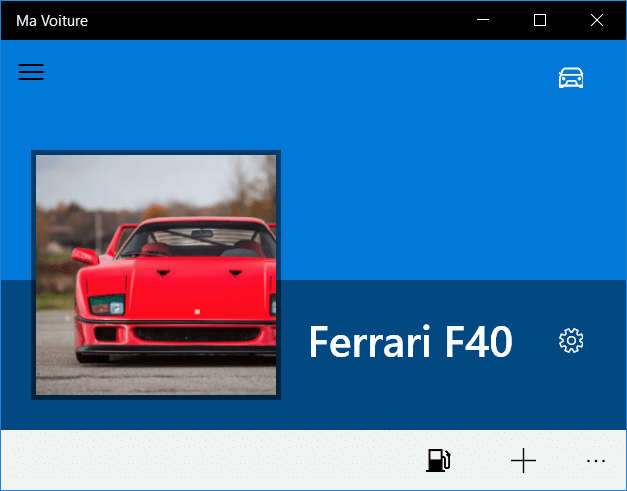This screenshot has height=491, width=627.
Task: Close the Ma Voiture window
Action: 597,20
